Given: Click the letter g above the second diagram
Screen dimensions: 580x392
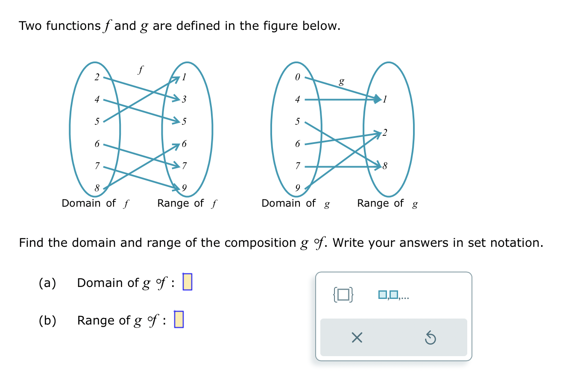Looking at the screenshot, I should (341, 81).
